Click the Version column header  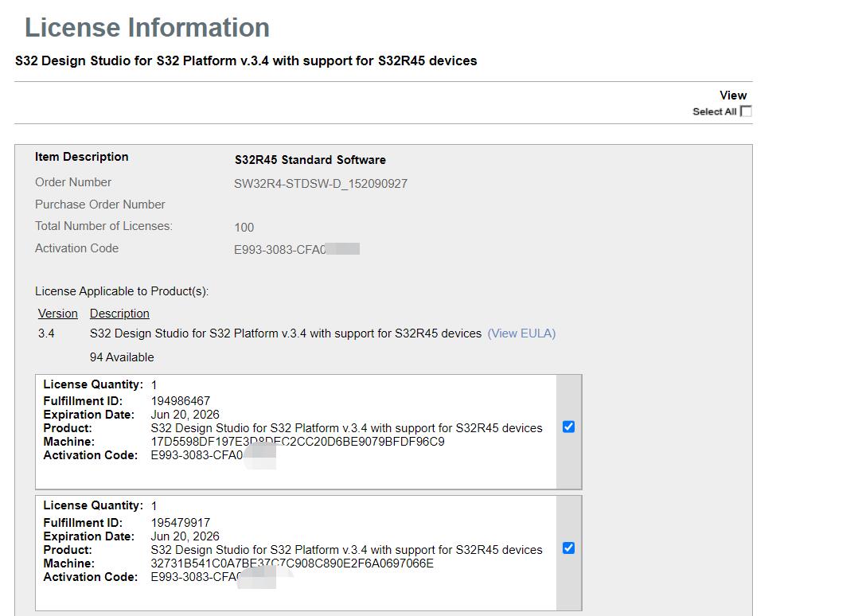[58, 314]
